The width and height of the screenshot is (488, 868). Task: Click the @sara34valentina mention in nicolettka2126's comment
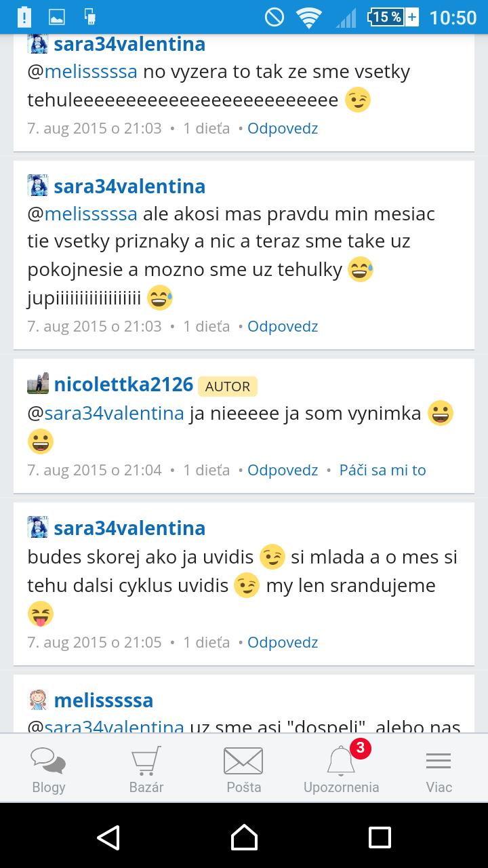106,414
